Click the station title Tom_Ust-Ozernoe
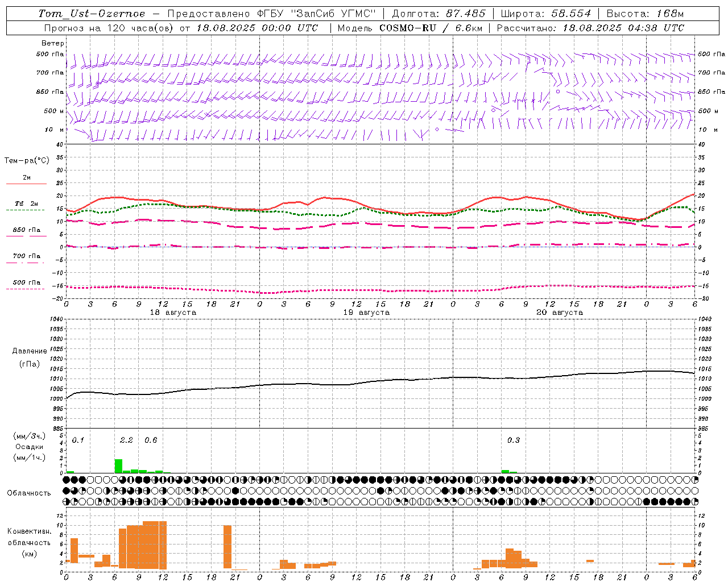 (x=92, y=14)
